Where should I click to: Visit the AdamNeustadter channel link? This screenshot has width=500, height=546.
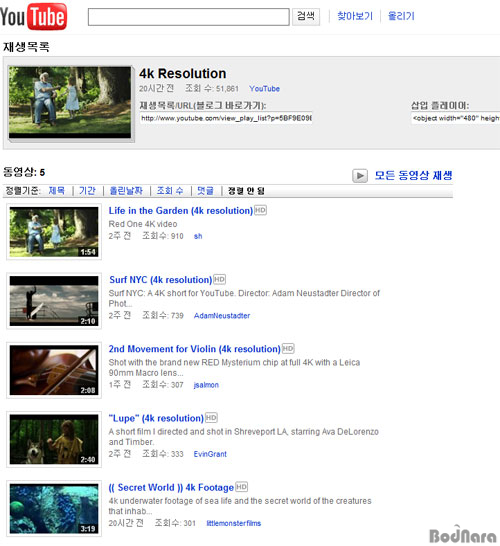point(222,316)
